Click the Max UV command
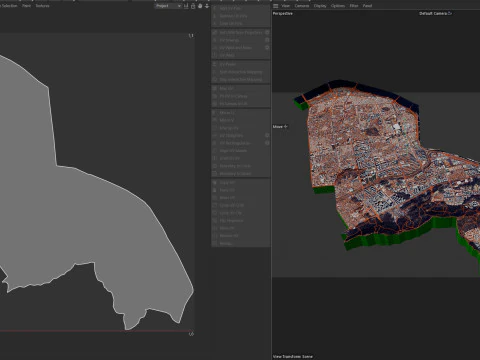The height and width of the screenshot is (360, 480). (x=241, y=89)
